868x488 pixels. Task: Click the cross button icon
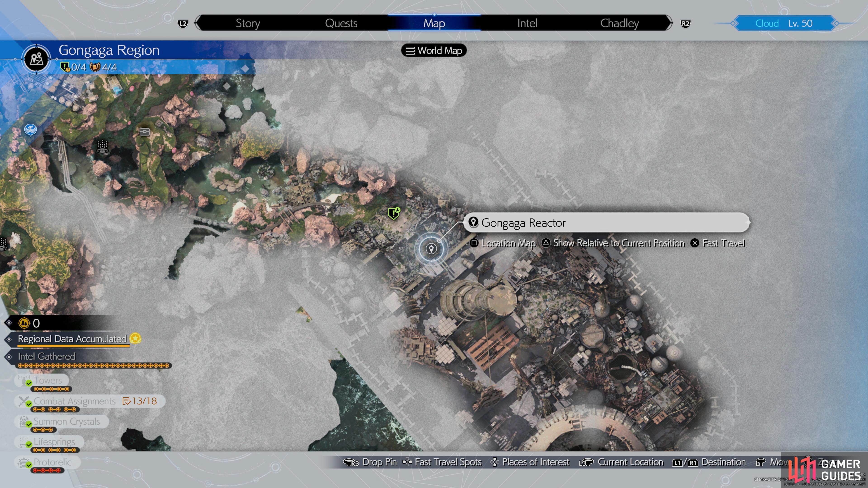point(694,243)
